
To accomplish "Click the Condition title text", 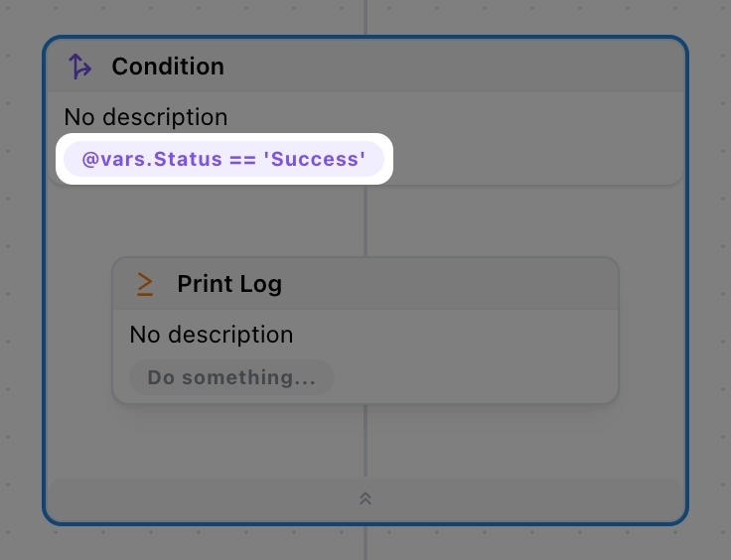I will click(x=168, y=67).
